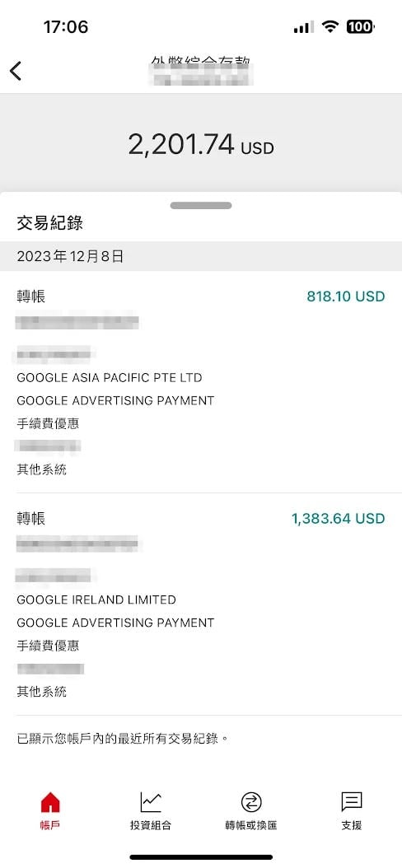Viewport: 402px width, 868px height.
Task: Tap the battery 100 indicator
Action: pos(361,26)
